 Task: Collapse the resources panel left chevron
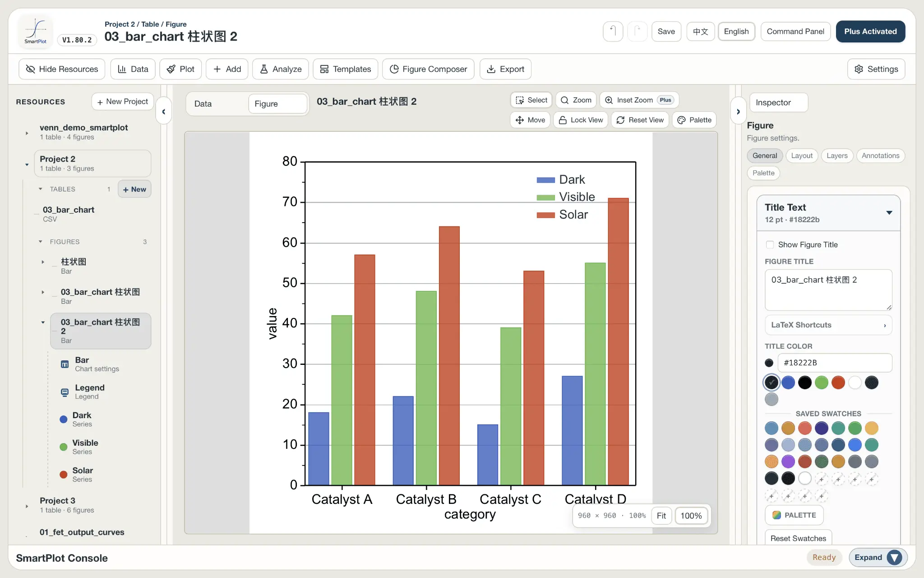pos(163,112)
